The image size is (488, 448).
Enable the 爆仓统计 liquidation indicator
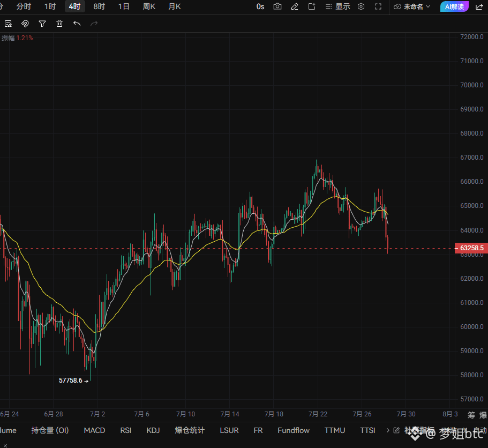click(x=190, y=430)
